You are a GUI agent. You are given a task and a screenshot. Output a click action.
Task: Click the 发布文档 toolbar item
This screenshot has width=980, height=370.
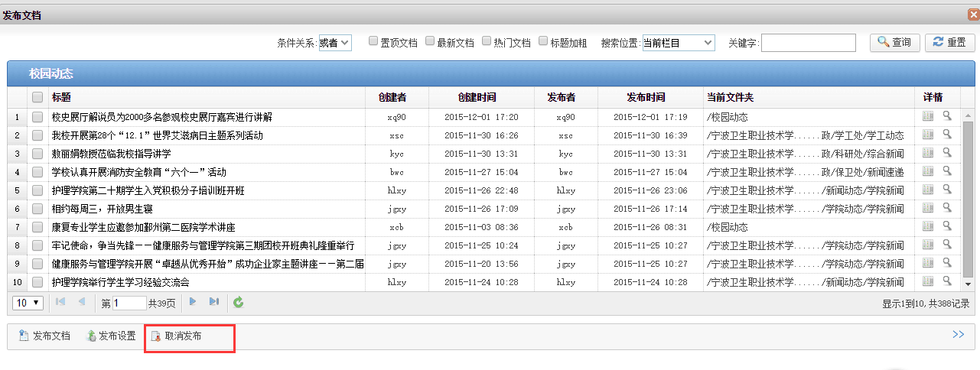point(44,336)
